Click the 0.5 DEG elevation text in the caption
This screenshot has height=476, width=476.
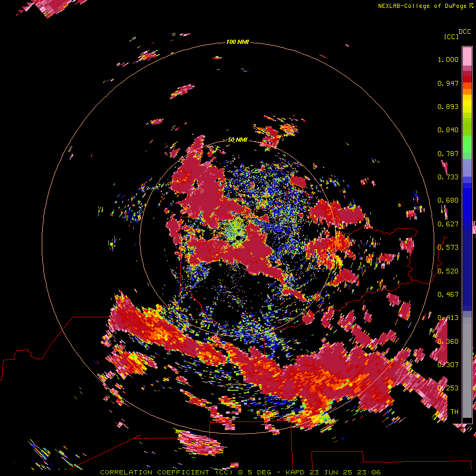click(x=254, y=472)
